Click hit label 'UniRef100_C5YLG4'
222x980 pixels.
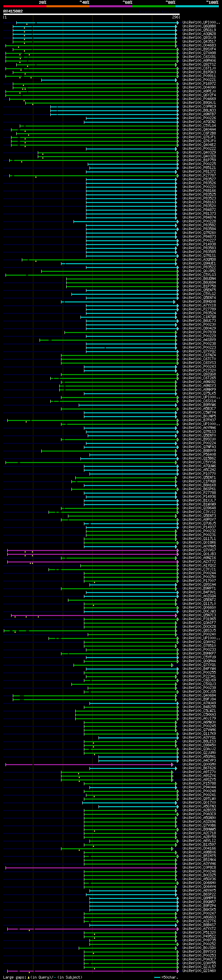pos(199,125)
